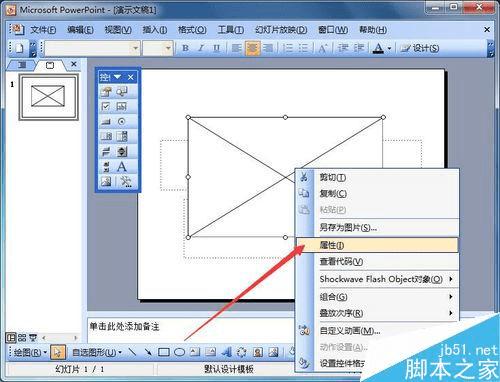
Task: Open the 绘图(R) Draw dropdown menu
Action: [x=30, y=352]
